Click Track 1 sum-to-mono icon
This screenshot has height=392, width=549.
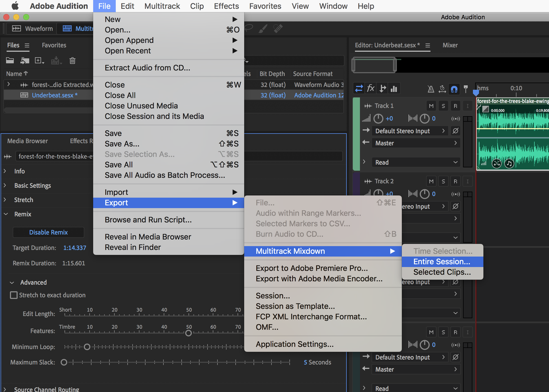[456, 119]
